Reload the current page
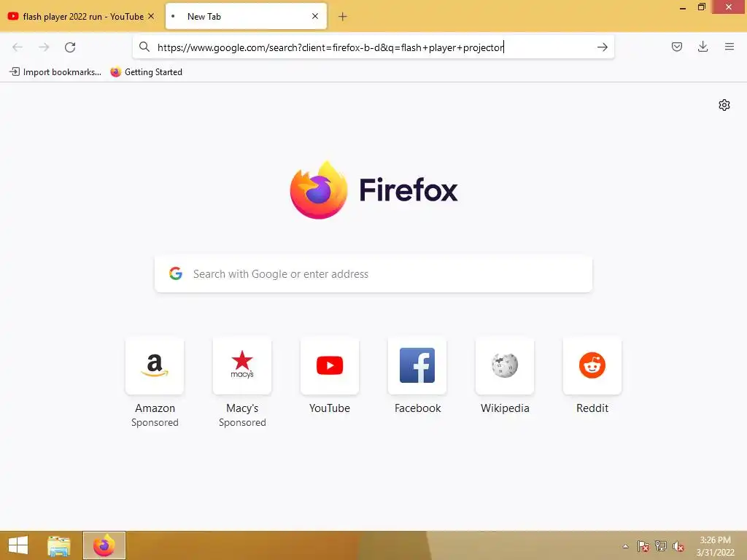 [x=70, y=47]
